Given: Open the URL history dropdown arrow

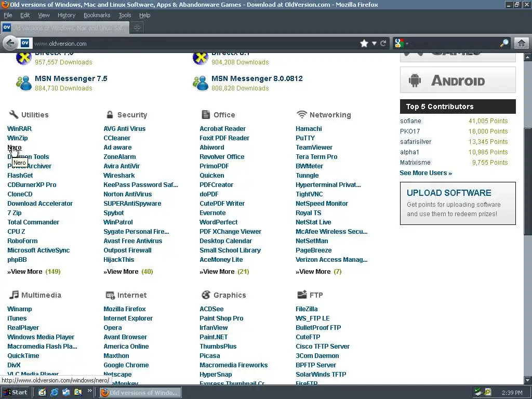Looking at the screenshot, I should coord(374,44).
